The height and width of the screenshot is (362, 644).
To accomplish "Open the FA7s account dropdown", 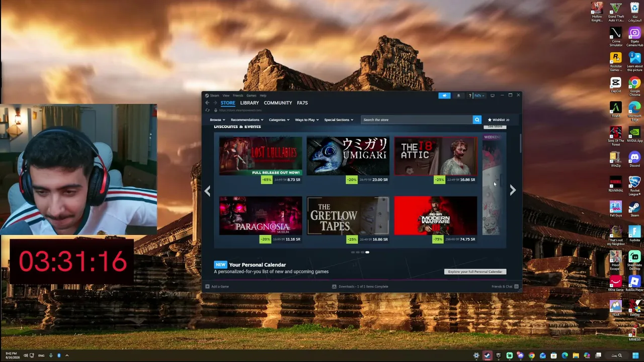I will [478, 96].
